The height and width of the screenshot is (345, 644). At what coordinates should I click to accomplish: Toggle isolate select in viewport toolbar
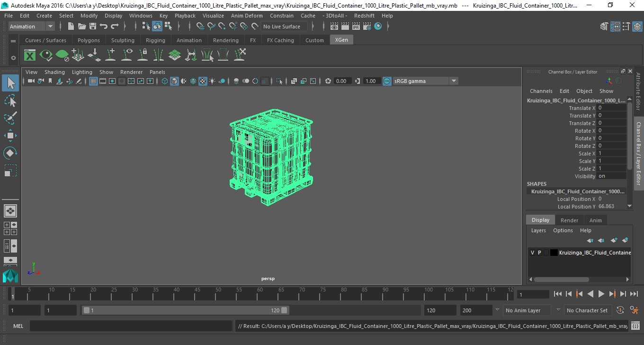pyautogui.click(x=279, y=81)
